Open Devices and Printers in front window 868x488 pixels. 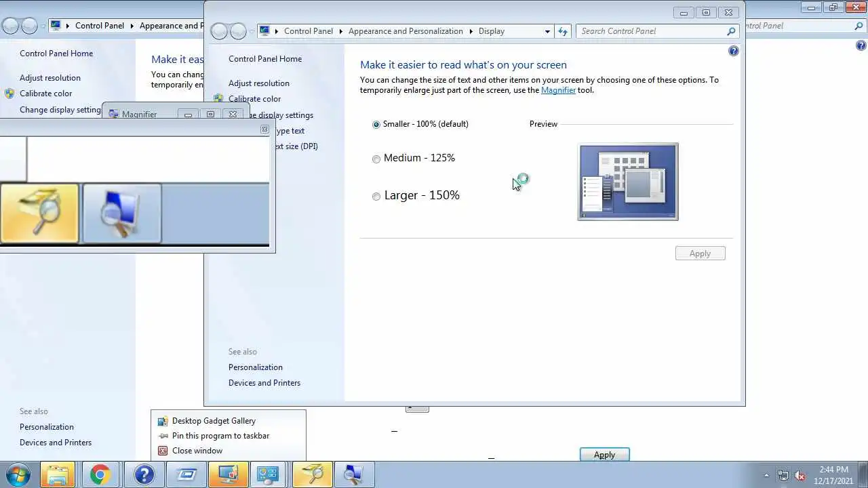[264, 383]
